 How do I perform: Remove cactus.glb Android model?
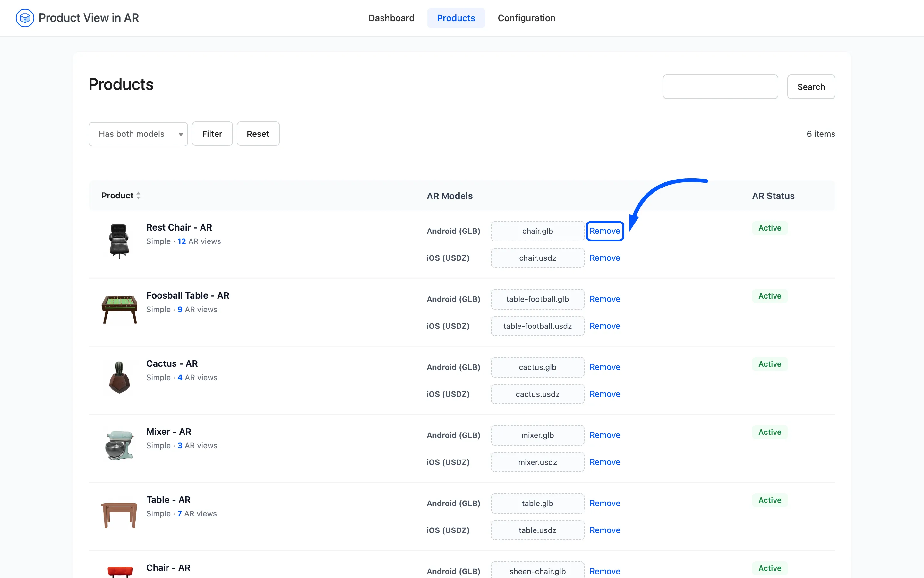click(605, 367)
